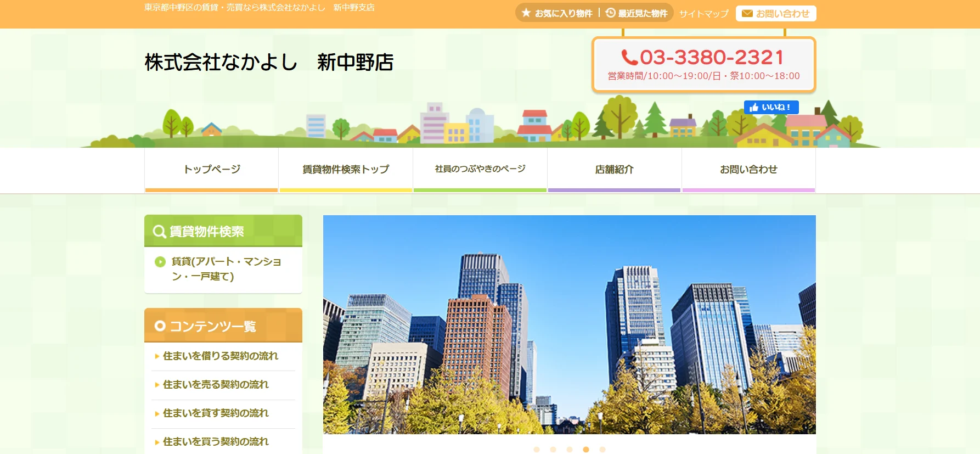
Task: Click 営業時間 business hours text
Action: coord(703,76)
